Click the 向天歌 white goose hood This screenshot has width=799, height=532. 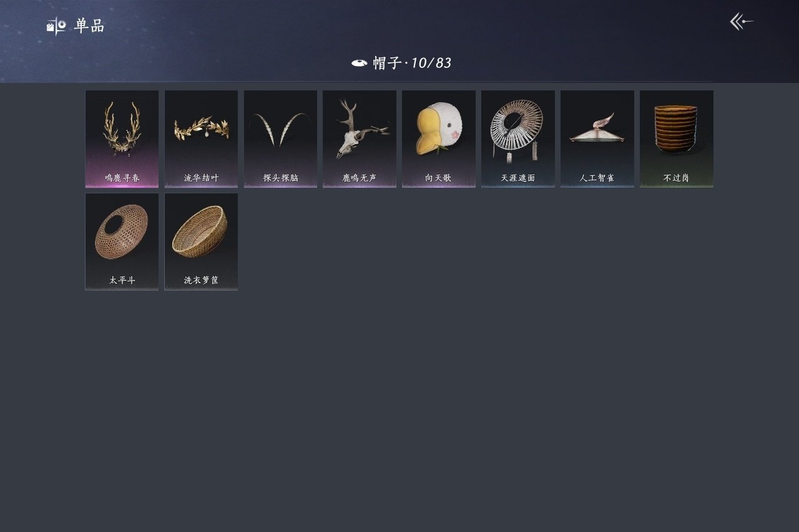pyautogui.click(x=439, y=139)
